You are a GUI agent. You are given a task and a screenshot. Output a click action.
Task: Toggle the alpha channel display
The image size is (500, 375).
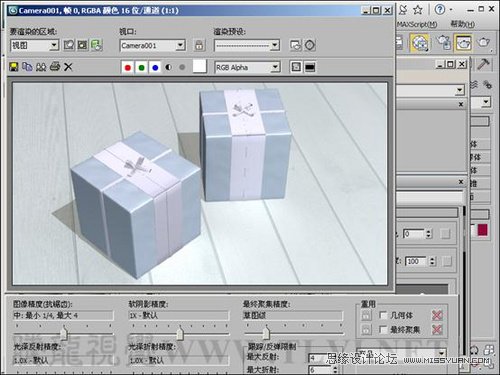coord(168,67)
